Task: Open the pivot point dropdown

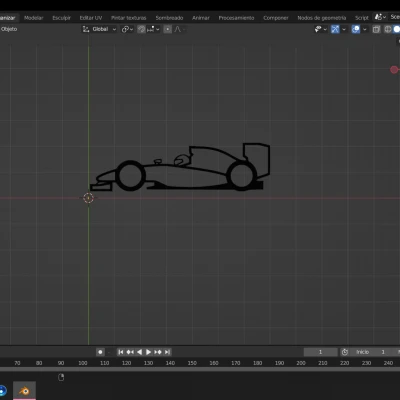Action: click(x=127, y=29)
